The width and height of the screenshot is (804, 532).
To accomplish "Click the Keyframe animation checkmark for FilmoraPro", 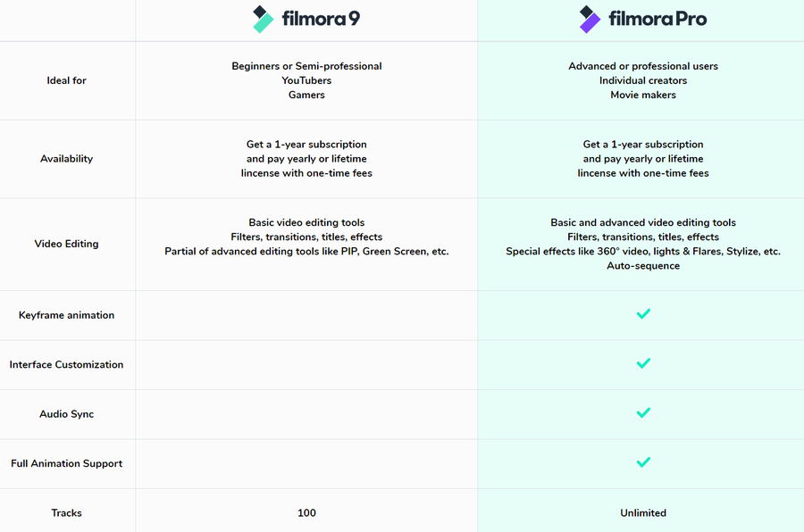I will point(643,314).
